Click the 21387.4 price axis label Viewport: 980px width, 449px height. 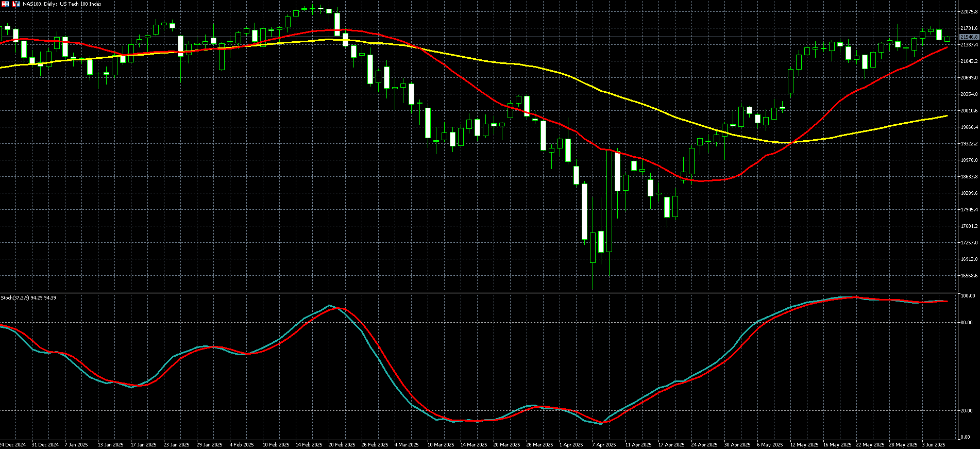tap(969, 45)
